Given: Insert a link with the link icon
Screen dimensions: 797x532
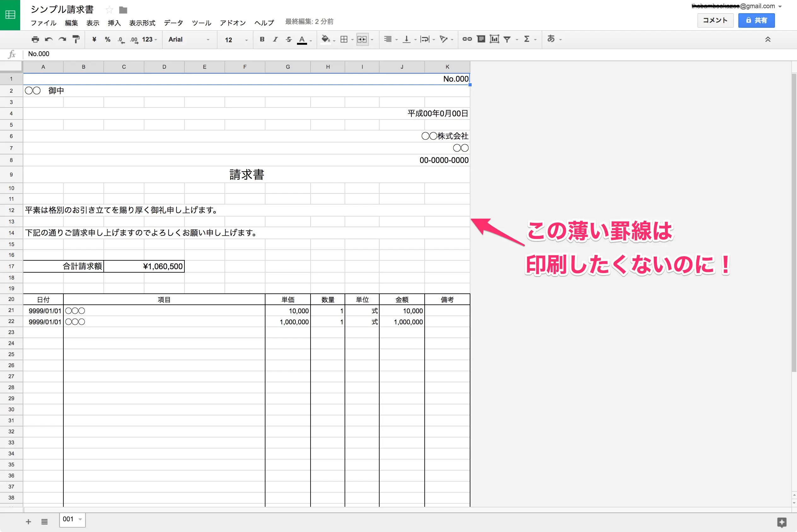Looking at the screenshot, I should pyautogui.click(x=467, y=39).
